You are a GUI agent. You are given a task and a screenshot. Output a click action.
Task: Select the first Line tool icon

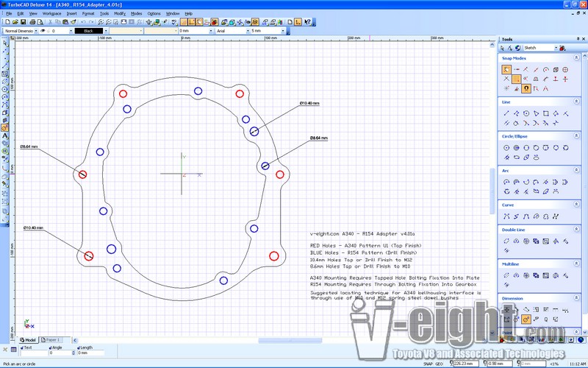click(506, 113)
